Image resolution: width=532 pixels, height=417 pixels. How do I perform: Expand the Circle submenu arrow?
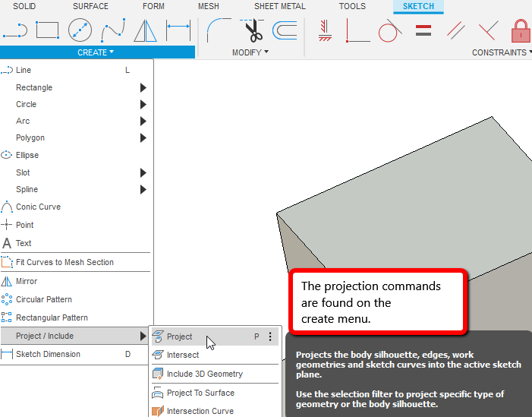(x=143, y=104)
